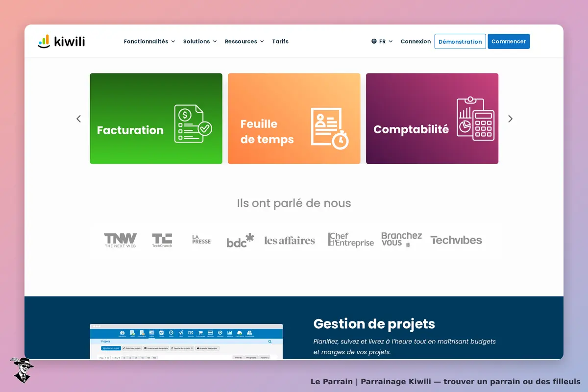The width and height of the screenshot is (588, 392).
Task: Click the stopwatch icon on Feuille de temps
Action: [x=340, y=140]
